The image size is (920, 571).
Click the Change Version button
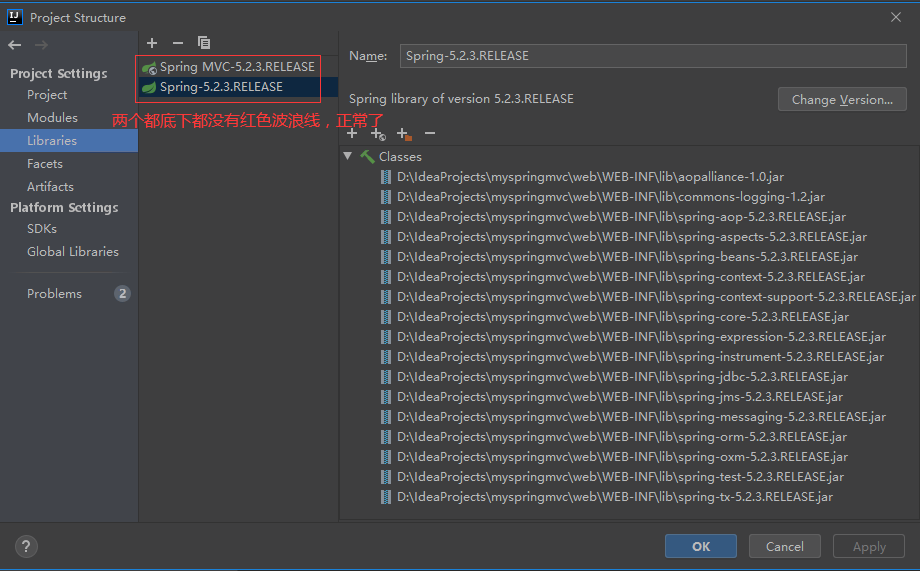[842, 100]
